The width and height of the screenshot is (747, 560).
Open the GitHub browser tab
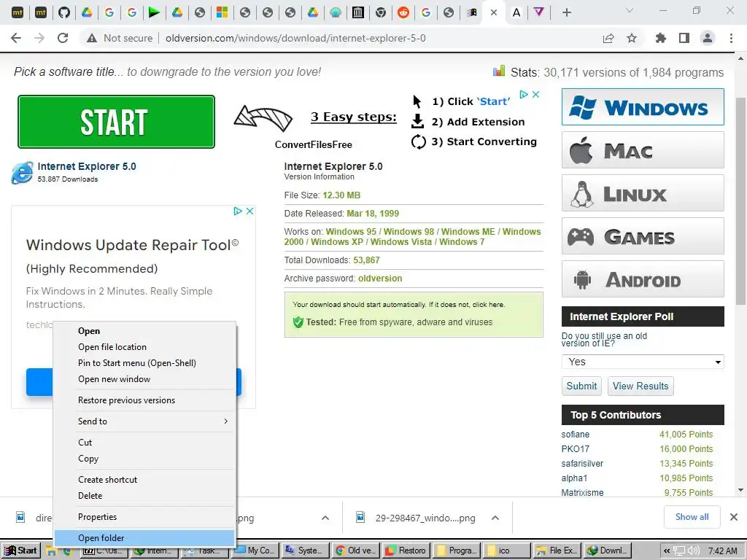click(64, 12)
